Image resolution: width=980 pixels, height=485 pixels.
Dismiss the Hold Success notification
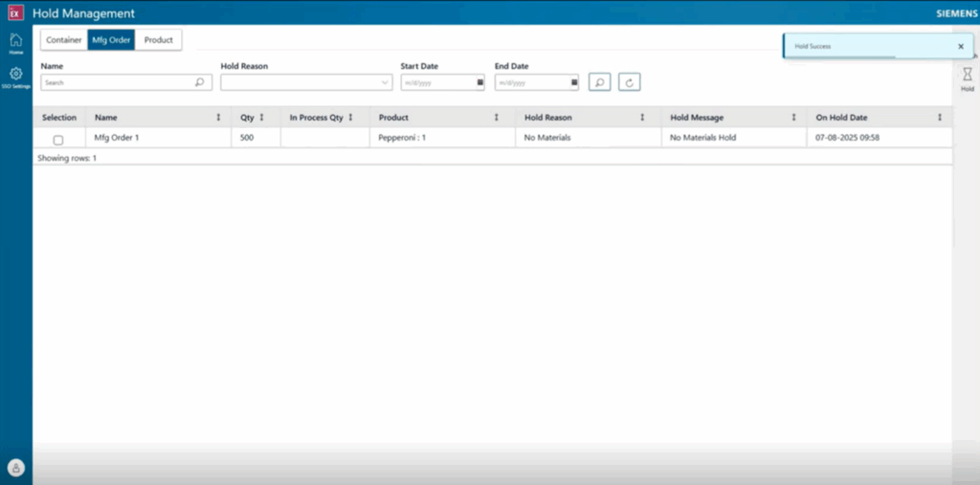pos(961,46)
